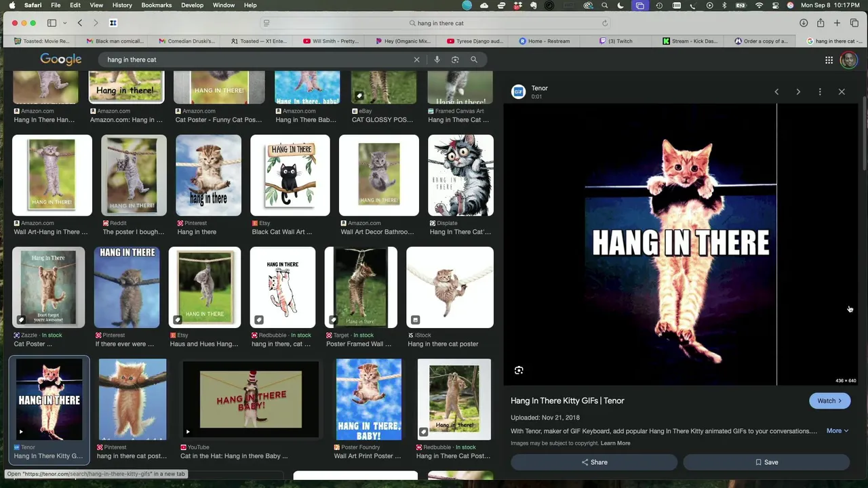The image size is (868, 488).
Task: Open the Etsy Black Cat Wall Art thumbnail
Action: 290,176
